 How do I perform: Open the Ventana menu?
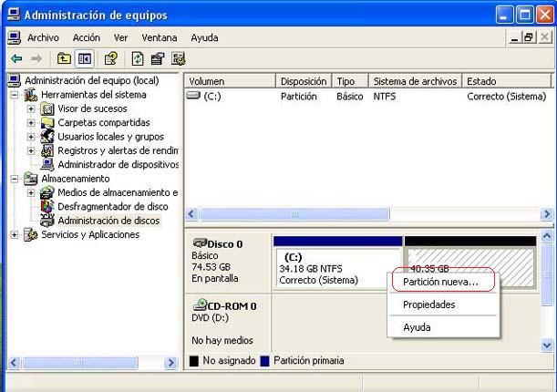(x=160, y=37)
